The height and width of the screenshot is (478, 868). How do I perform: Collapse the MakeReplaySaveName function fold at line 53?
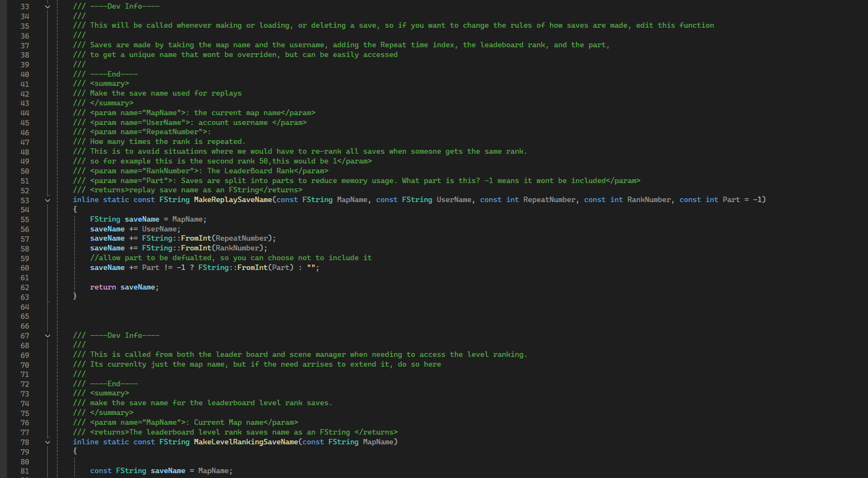tap(48, 200)
